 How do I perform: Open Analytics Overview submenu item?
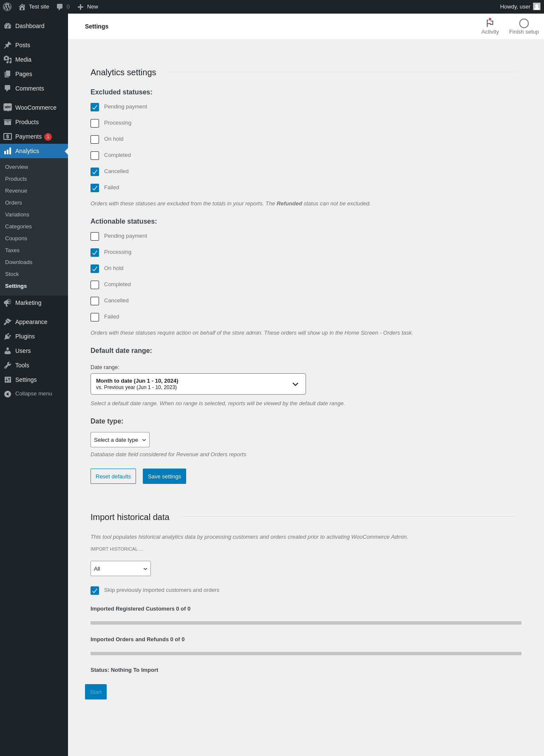[x=17, y=167]
